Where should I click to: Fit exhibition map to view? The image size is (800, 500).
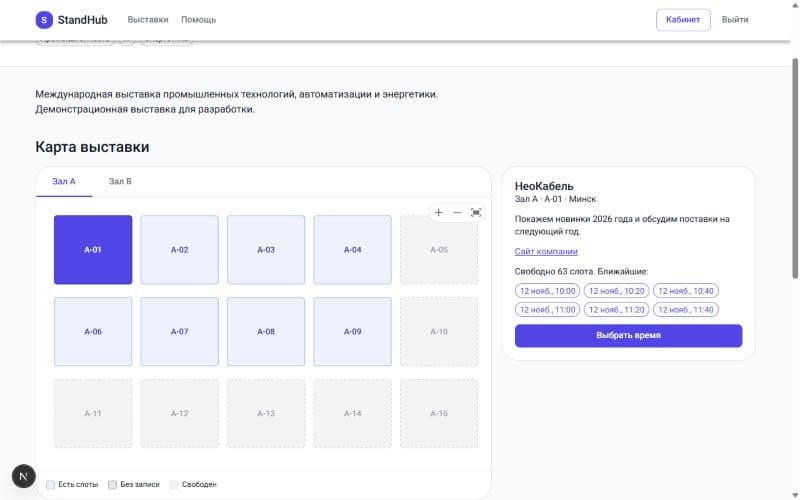point(476,213)
